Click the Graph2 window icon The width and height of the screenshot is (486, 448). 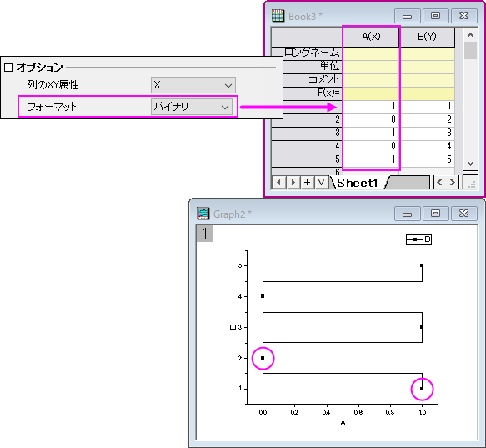(x=203, y=214)
